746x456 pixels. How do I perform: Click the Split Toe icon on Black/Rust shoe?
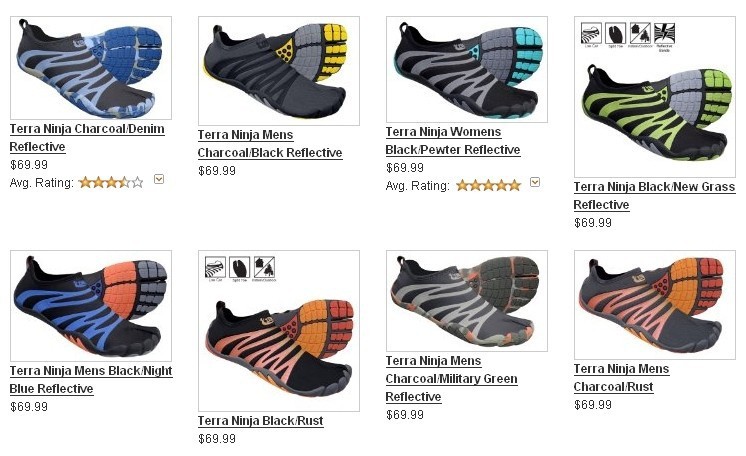[239, 269]
